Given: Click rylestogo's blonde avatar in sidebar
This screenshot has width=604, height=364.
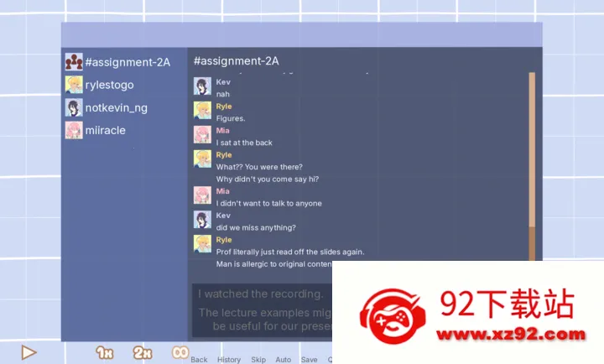Looking at the screenshot, I should tap(74, 85).
